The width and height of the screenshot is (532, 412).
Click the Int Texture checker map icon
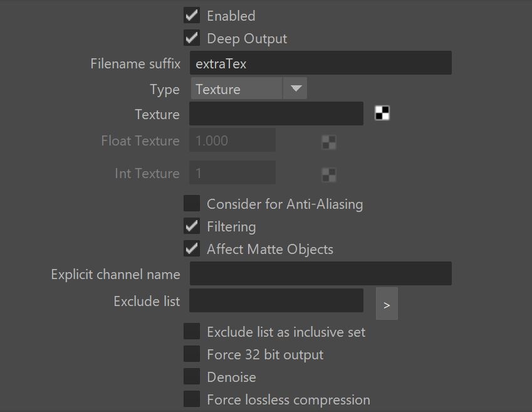click(329, 175)
